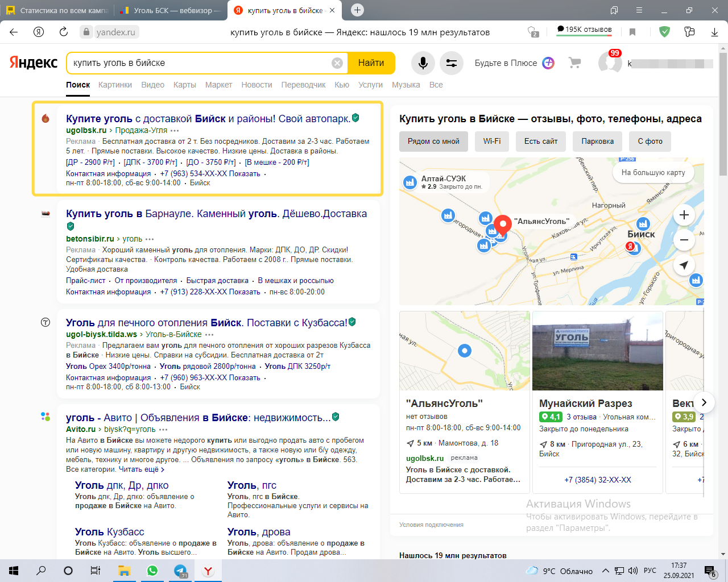Show next organization cards with arrow
The height and width of the screenshot is (582, 728).
[704, 402]
